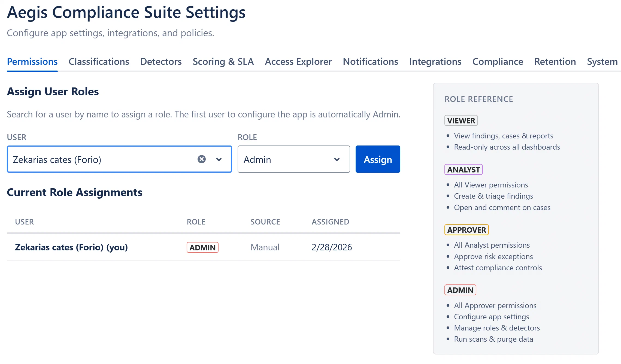This screenshot has height=364, width=621.
Task: Click 'Configure app settings' in Role Reference
Action: coord(491,317)
